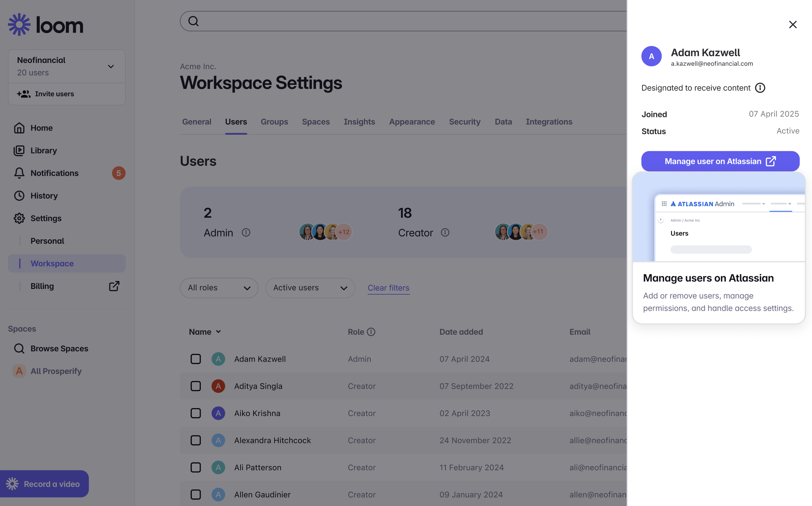
Task: Select Aiko Krishna's checkbox
Action: coord(196,413)
